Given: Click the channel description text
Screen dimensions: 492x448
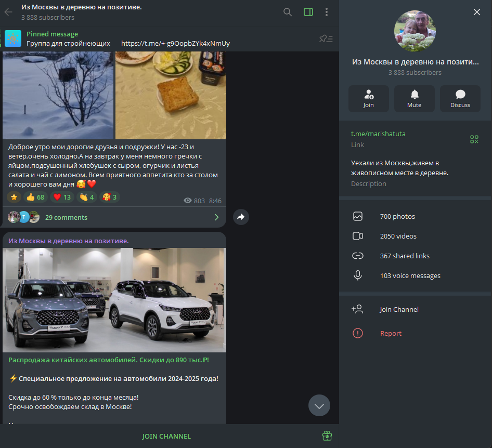Looking at the screenshot, I should [x=399, y=168].
